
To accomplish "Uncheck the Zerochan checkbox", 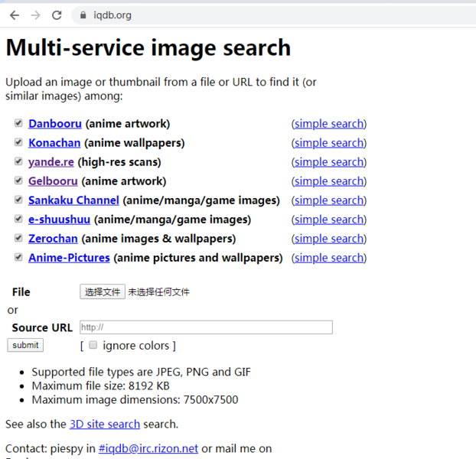I will tap(18, 238).
